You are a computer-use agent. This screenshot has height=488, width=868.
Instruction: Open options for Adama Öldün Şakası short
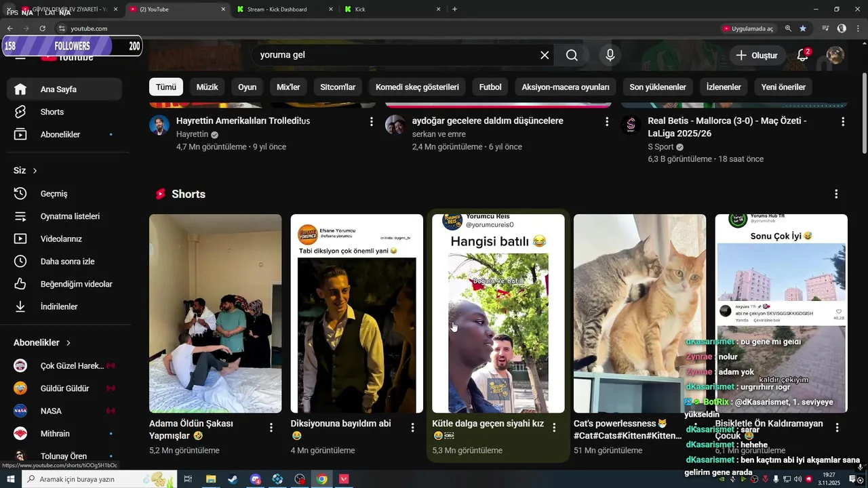click(271, 428)
